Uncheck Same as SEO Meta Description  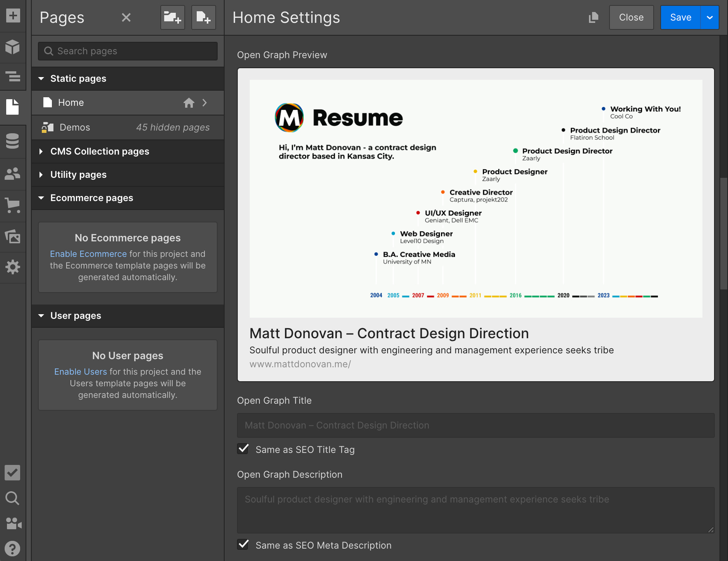pyautogui.click(x=243, y=545)
